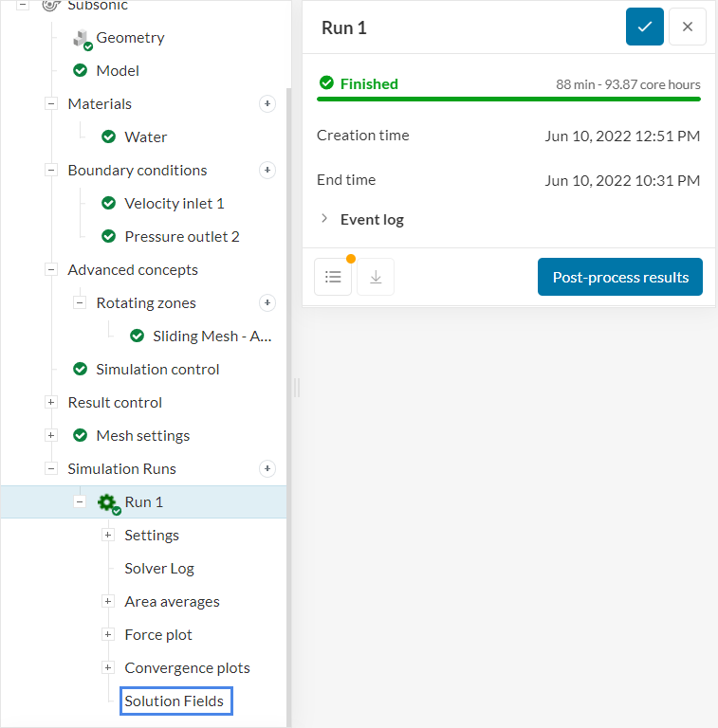Viewport: 718px width, 728px height.
Task: Collapse the Boundary conditions node
Action: [x=51, y=170]
